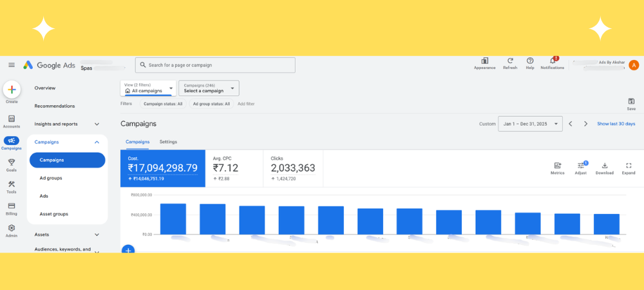
Task: Open the Help icon
Action: pos(530,61)
